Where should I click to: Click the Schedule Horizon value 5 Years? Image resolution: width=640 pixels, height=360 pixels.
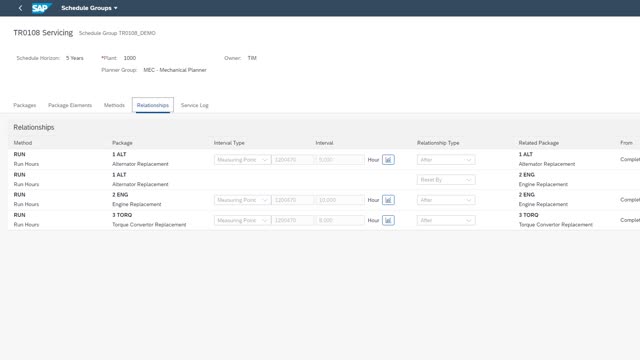click(75, 58)
